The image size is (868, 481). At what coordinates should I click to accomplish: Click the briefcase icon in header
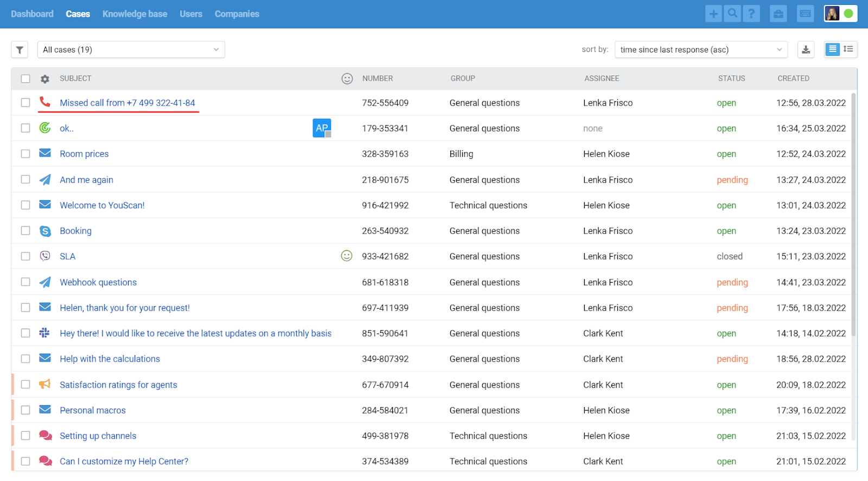pos(778,14)
